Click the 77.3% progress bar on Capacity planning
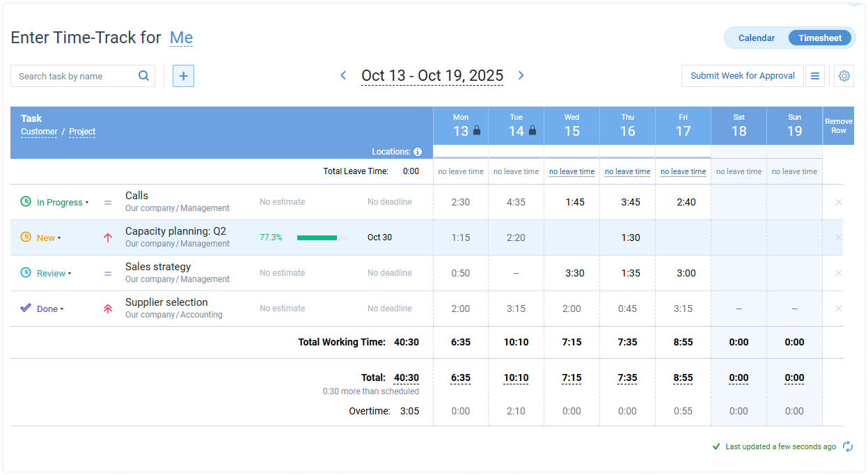 pyautogui.click(x=323, y=237)
